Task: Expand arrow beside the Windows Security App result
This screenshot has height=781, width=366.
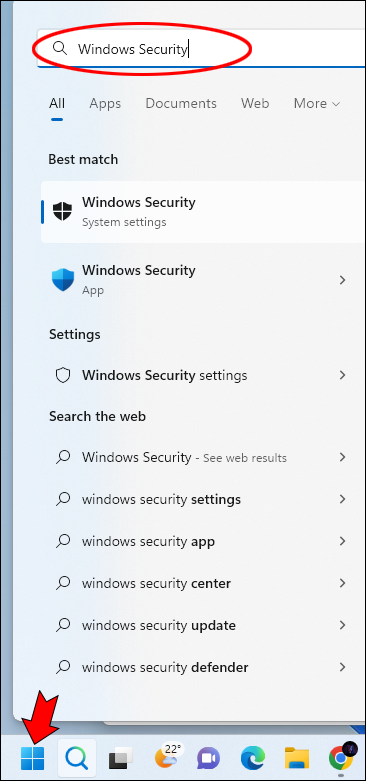Action: (343, 280)
